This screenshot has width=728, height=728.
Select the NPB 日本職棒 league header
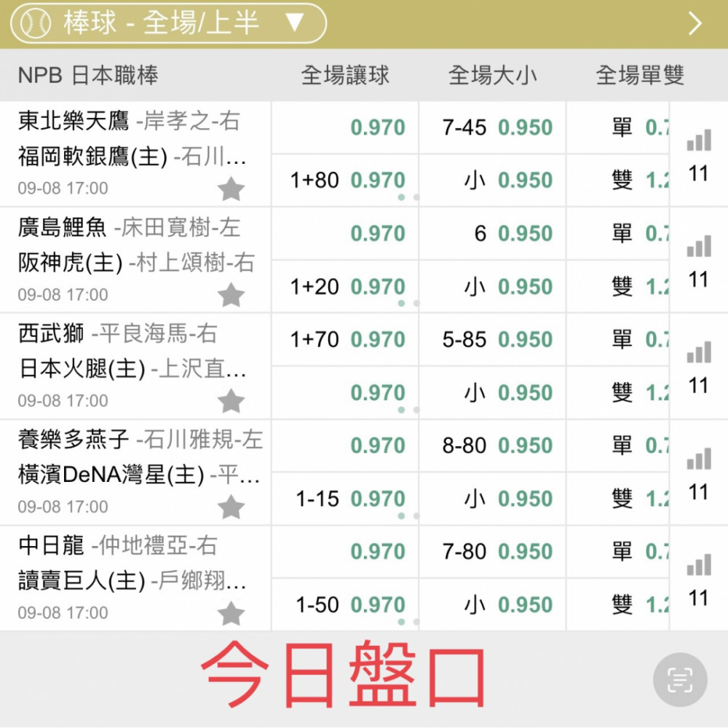[88, 75]
